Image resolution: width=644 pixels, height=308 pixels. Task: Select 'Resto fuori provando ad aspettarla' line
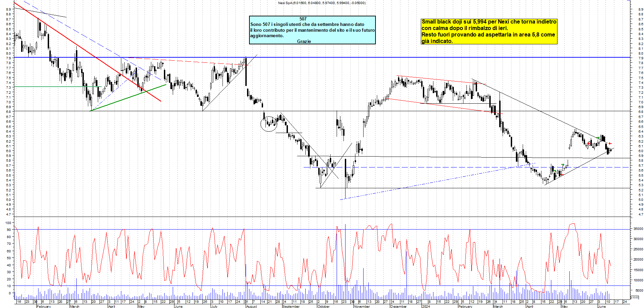click(x=488, y=35)
